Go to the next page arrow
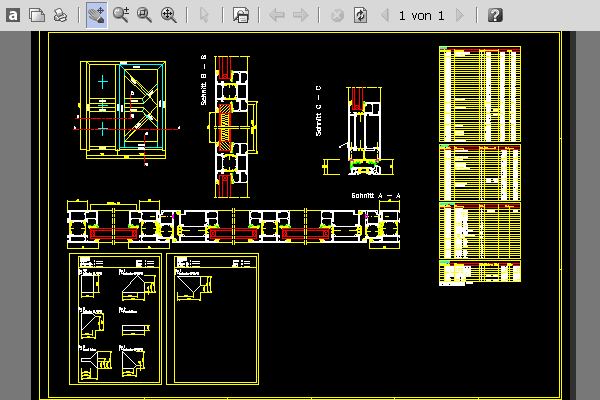Image resolution: width=600 pixels, height=400 pixels. (459, 15)
